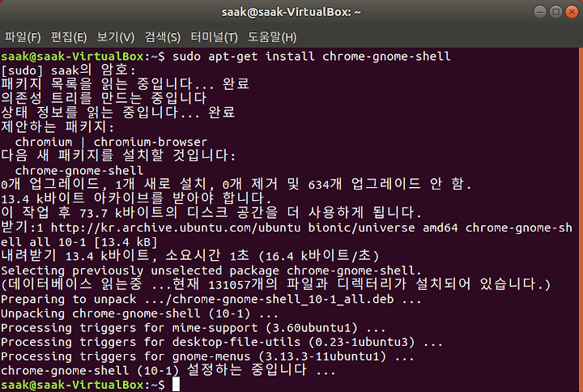Click the 'chromium | chromium-browser' suggestion text
This screenshot has height=392, width=583.
click(111, 142)
